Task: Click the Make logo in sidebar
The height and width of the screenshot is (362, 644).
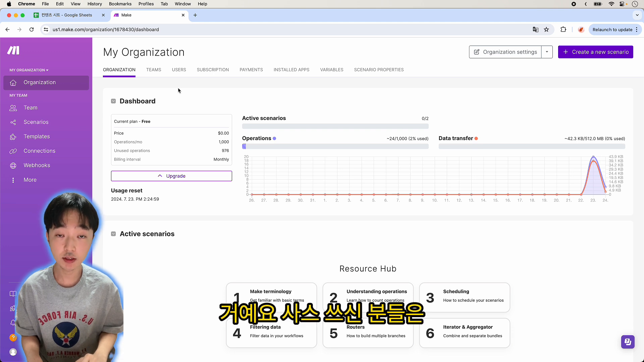Action: pyautogui.click(x=13, y=51)
